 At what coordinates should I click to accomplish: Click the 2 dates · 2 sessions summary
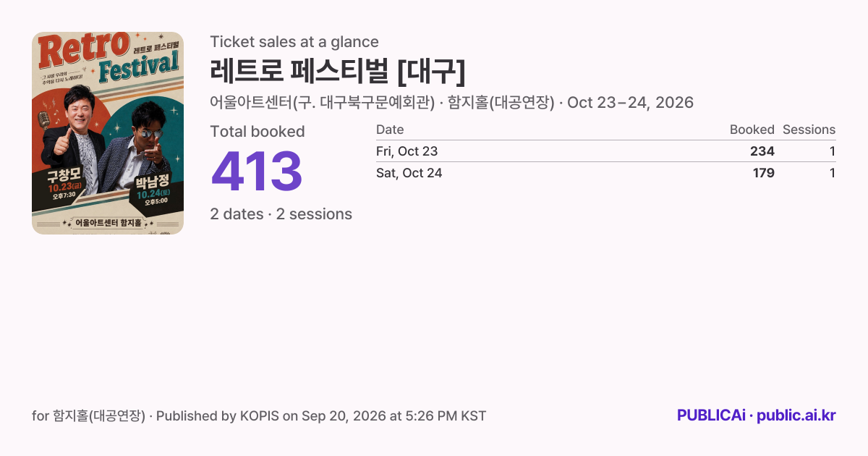click(281, 214)
